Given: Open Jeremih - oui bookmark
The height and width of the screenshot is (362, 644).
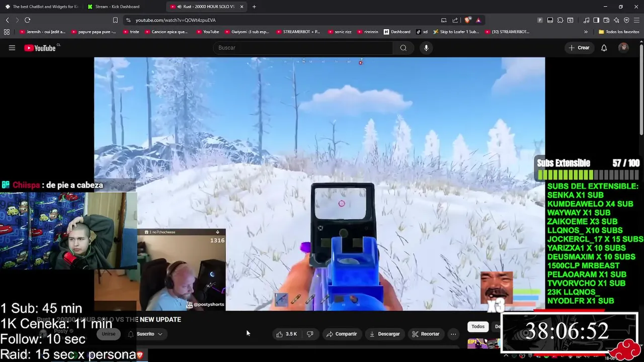Looking at the screenshot, I should (x=43, y=32).
